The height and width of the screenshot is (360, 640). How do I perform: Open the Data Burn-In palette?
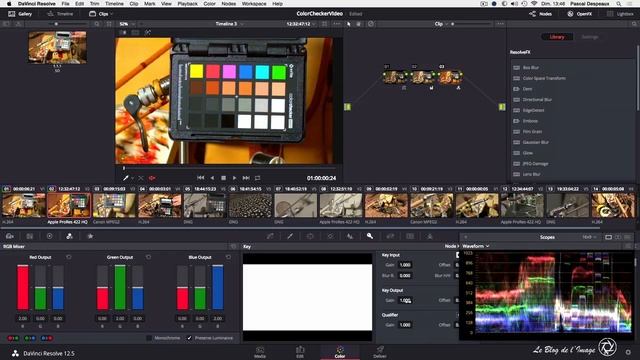tap(429, 236)
